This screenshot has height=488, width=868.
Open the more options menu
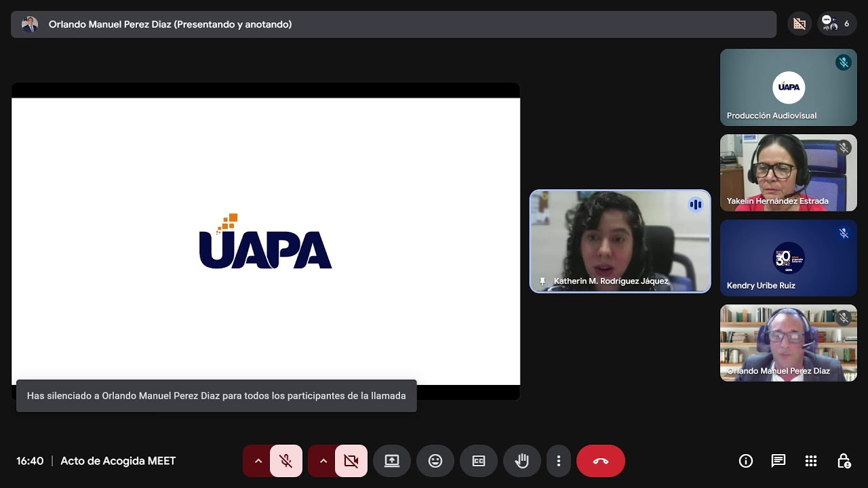coord(559,461)
